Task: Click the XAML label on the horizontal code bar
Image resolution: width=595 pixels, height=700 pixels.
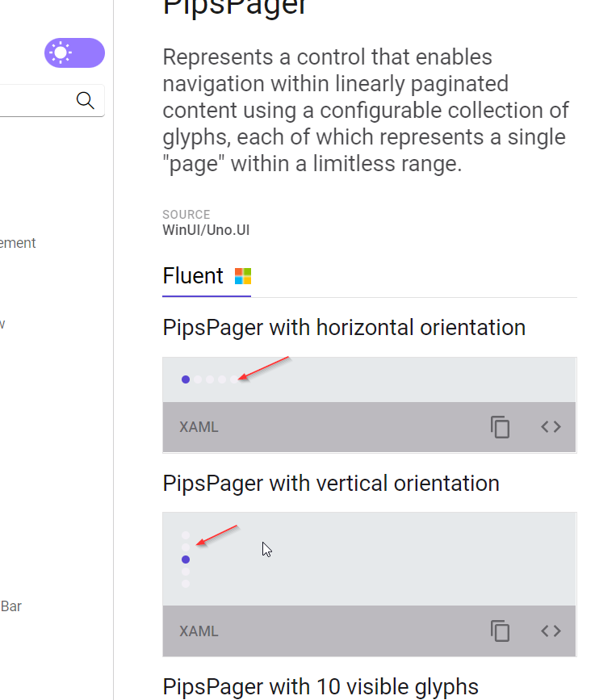Action: click(x=199, y=427)
